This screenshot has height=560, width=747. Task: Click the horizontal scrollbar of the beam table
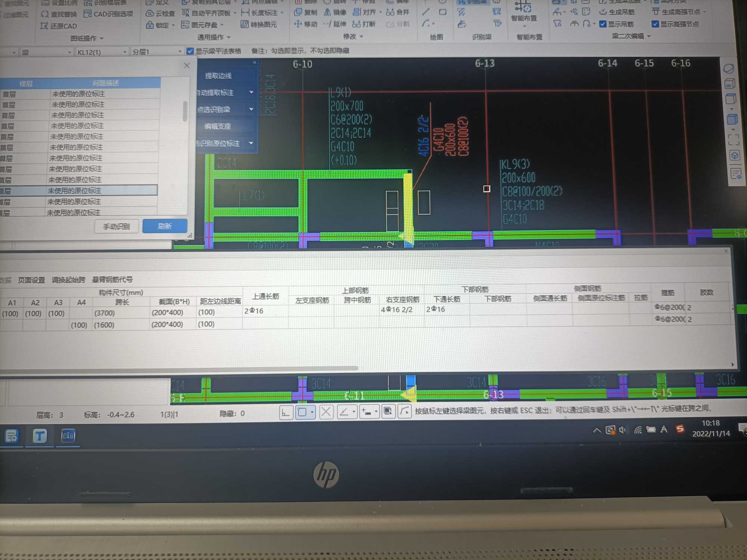[x=179, y=369]
